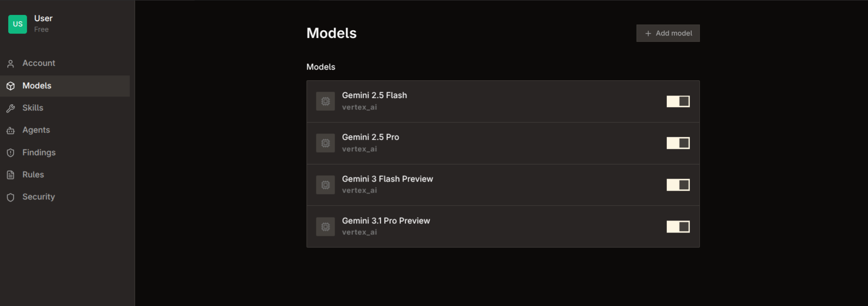
Task: Toggle the Gemini 3.1 Pro Preview switch
Action: 678,226
